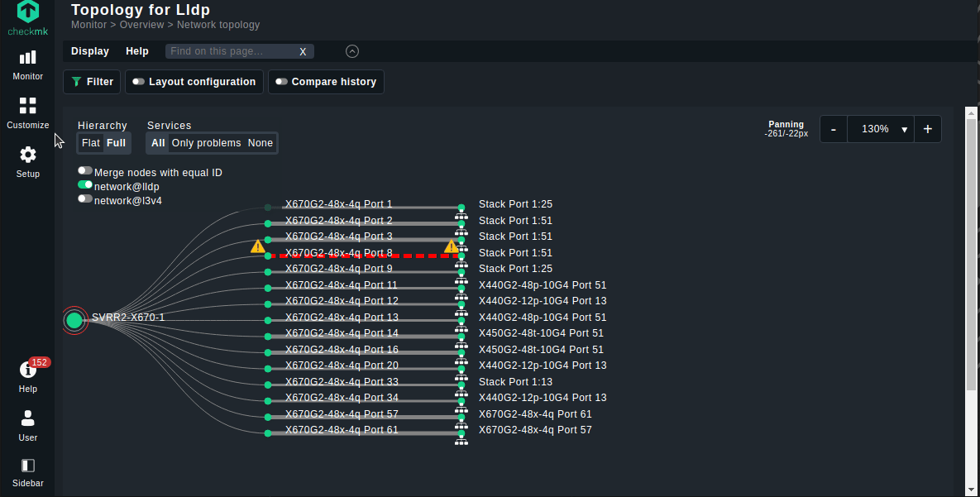Click the X670G2-48x-4q Port 9 label
This screenshot has width=980, height=497.
[339, 269]
